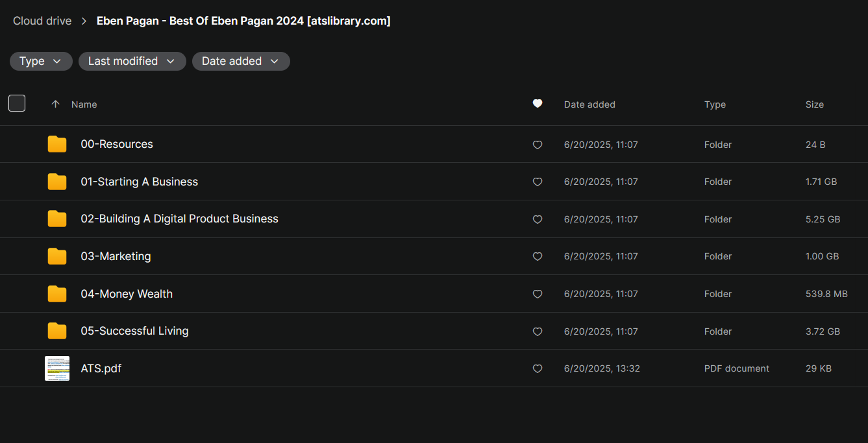
Task: Select the 02-Building A Digital Product Business name
Action: click(x=179, y=219)
